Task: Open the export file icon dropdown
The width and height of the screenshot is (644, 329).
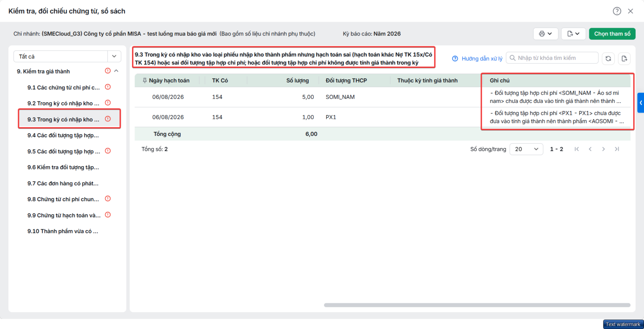Action: (573, 34)
